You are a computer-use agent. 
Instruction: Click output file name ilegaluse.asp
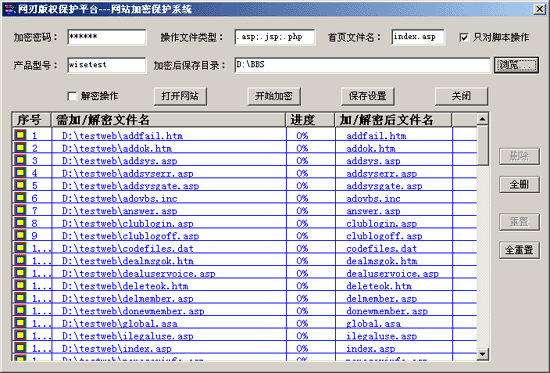click(x=382, y=336)
